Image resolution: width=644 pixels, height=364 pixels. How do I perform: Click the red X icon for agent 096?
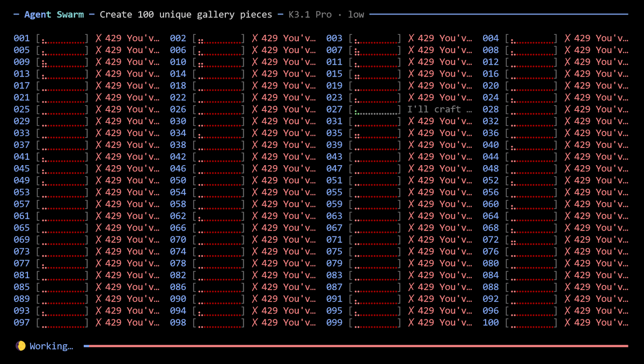point(567,310)
